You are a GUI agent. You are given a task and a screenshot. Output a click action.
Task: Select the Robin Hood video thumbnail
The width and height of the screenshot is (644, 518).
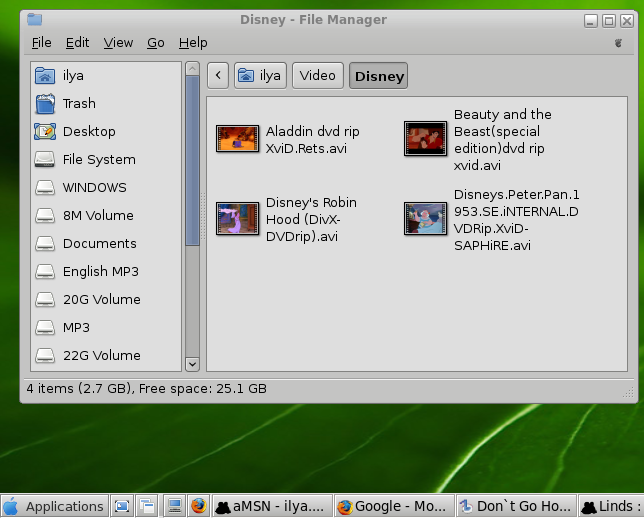[x=237, y=219]
